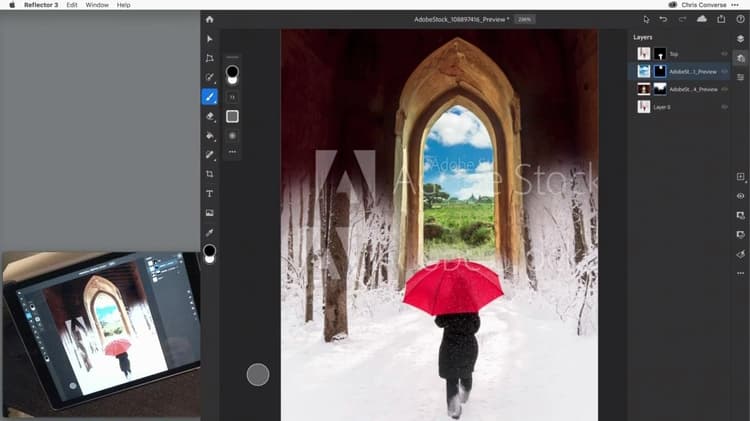The image size is (750, 421).
Task: Click the pointer icon in the header bar
Action: pyautogui.click(x=646, y=19)
